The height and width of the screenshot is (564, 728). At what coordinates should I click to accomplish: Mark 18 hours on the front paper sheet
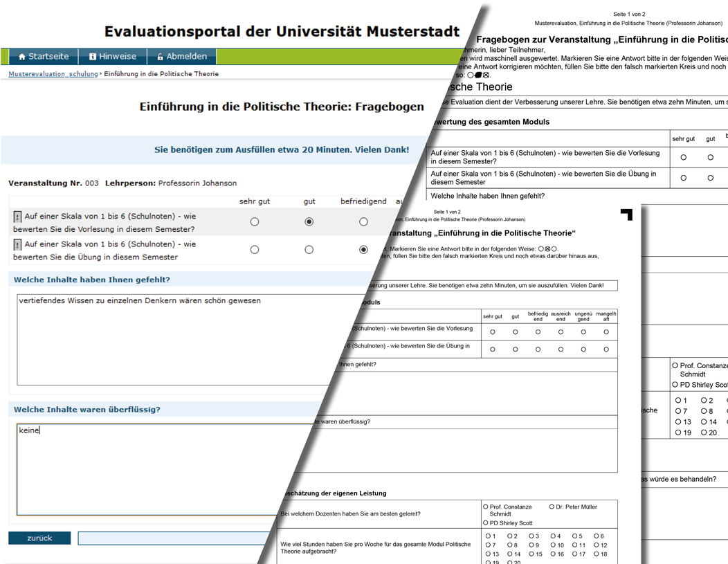click(597, 554)
